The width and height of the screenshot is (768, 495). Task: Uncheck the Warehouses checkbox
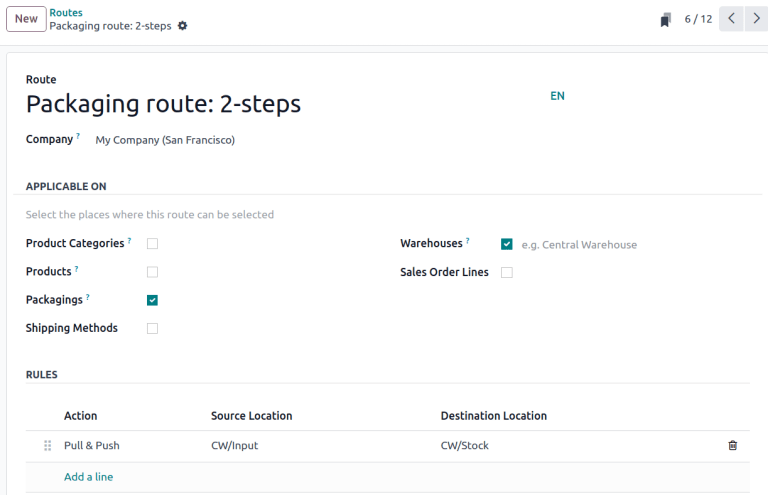point(507,244)
